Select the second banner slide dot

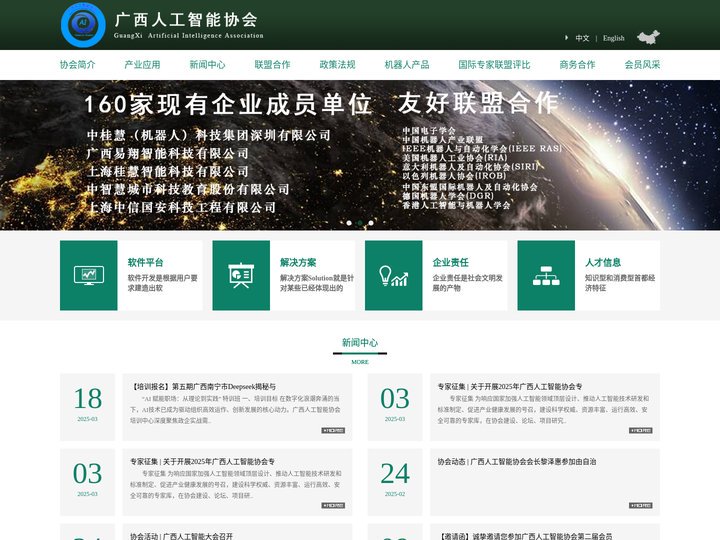coord(360,223)
